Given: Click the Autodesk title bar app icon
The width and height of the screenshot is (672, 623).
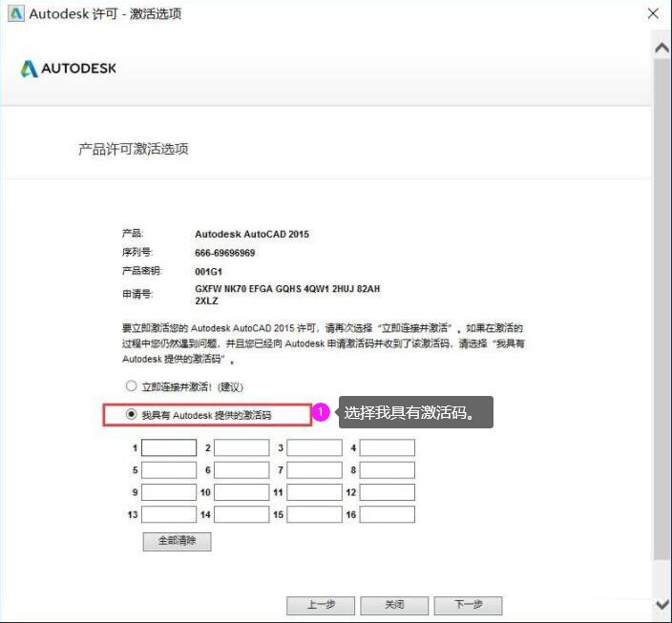Looking at the screenshot, I should click(16, 13).
